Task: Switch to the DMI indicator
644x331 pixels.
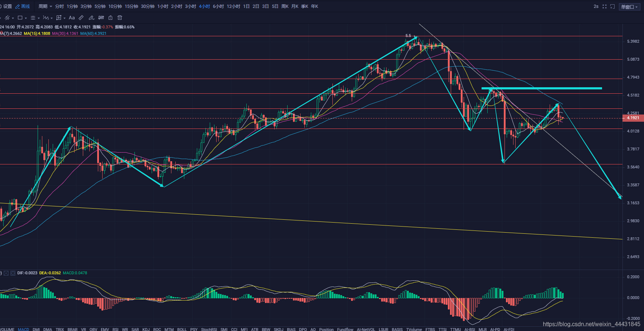Action: pos(36,329)
